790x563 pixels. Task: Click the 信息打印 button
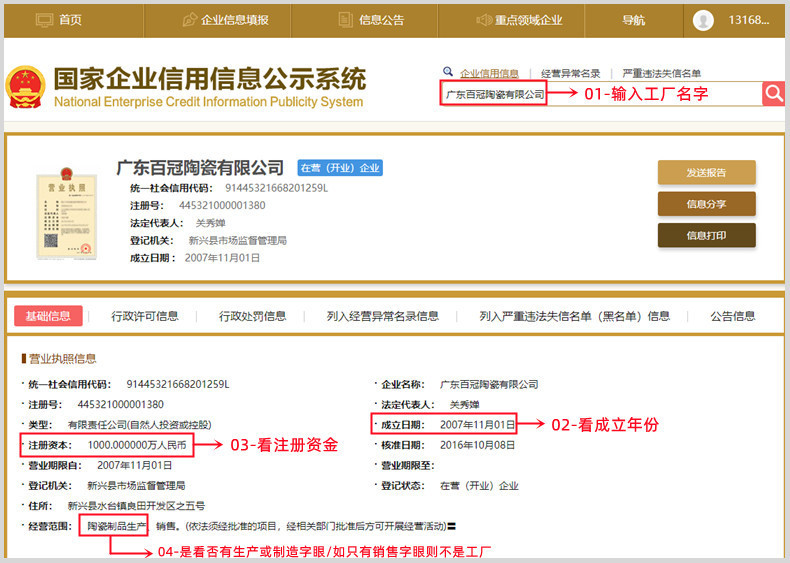[x=706, y=235]
